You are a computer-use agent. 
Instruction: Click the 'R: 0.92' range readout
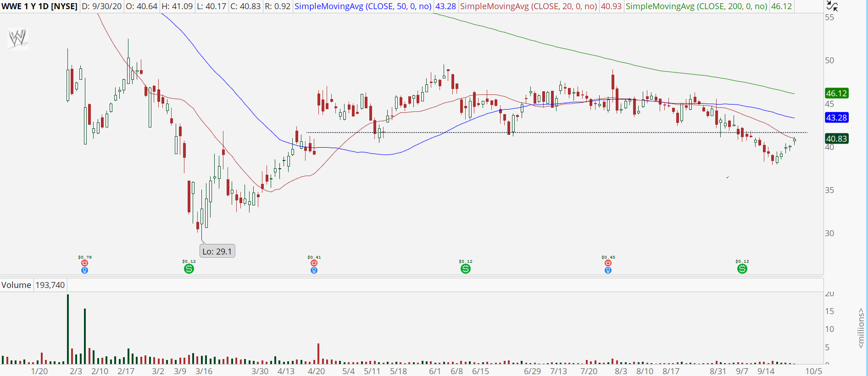coord(278,6)
